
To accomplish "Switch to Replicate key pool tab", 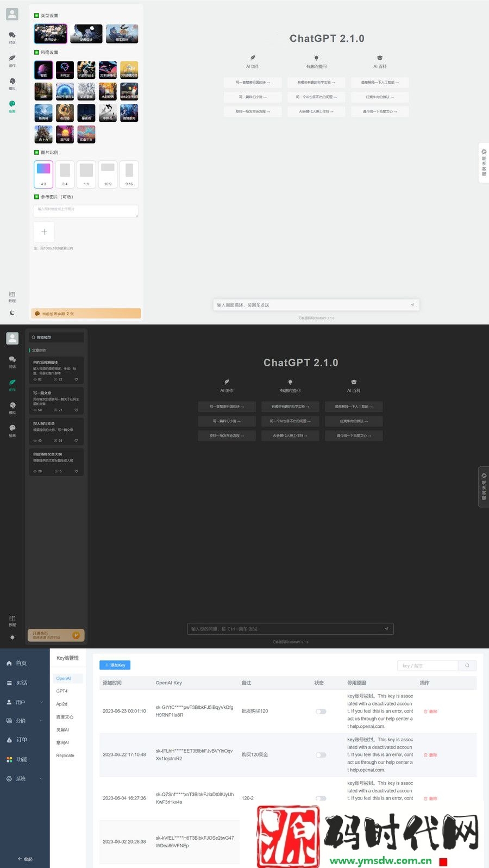I will coord(65,755).
